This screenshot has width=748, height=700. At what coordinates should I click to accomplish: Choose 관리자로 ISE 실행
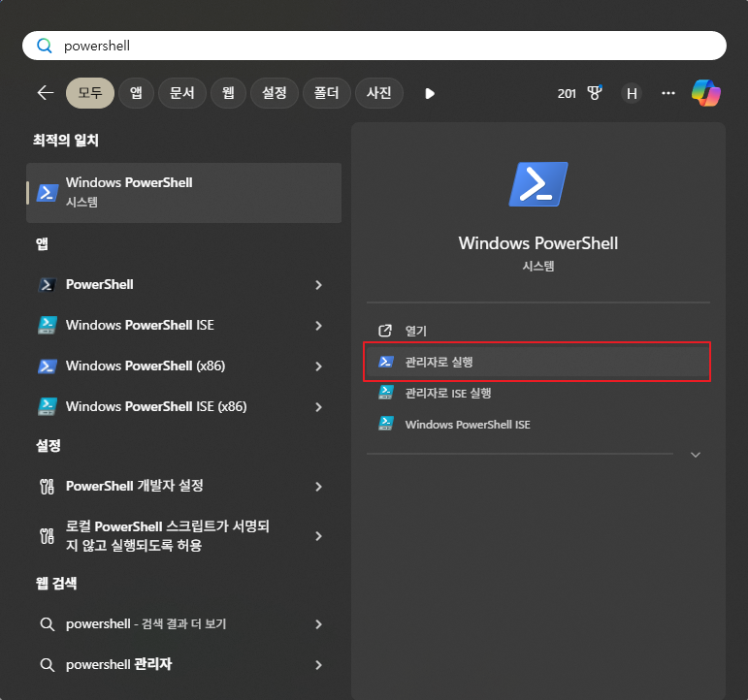[538, 393]
